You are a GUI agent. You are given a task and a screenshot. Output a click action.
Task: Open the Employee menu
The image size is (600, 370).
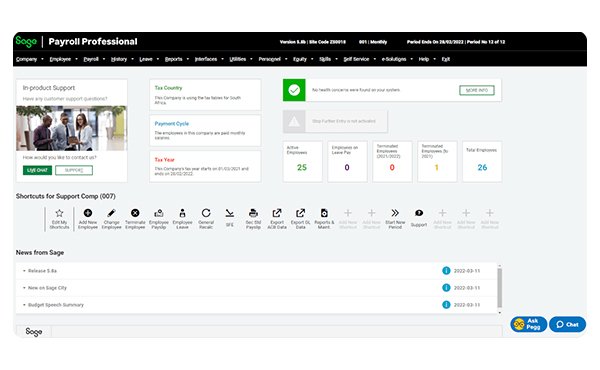(60, 59)
